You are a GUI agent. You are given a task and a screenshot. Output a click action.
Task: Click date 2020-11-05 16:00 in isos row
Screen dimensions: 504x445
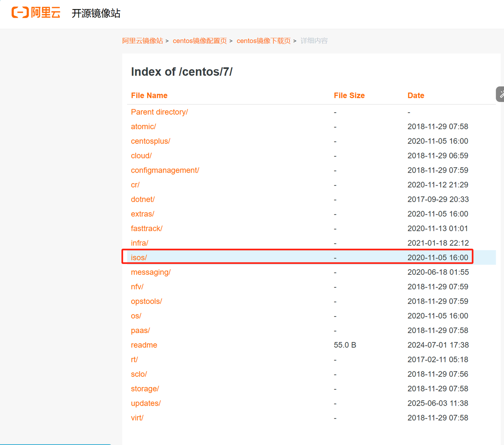(438, 258)
